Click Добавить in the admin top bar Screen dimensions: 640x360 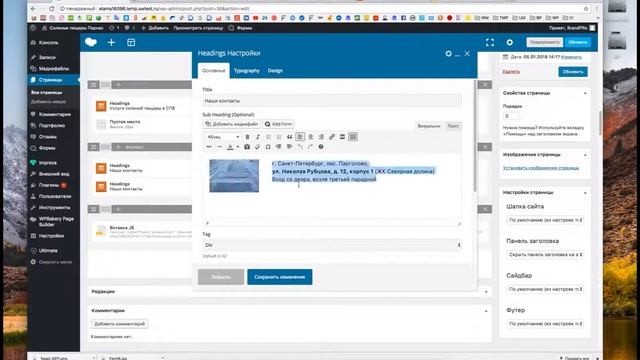coord(155,28)
